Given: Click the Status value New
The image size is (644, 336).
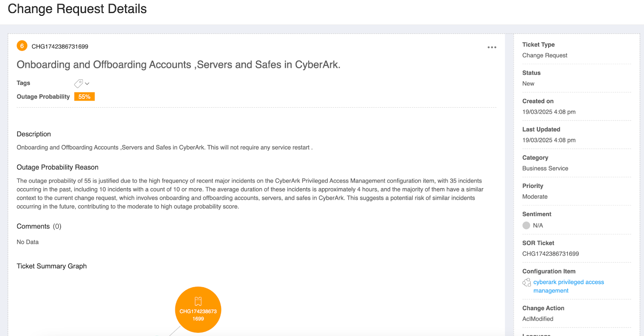Looking at the screenshot, I should pos(528,84).
